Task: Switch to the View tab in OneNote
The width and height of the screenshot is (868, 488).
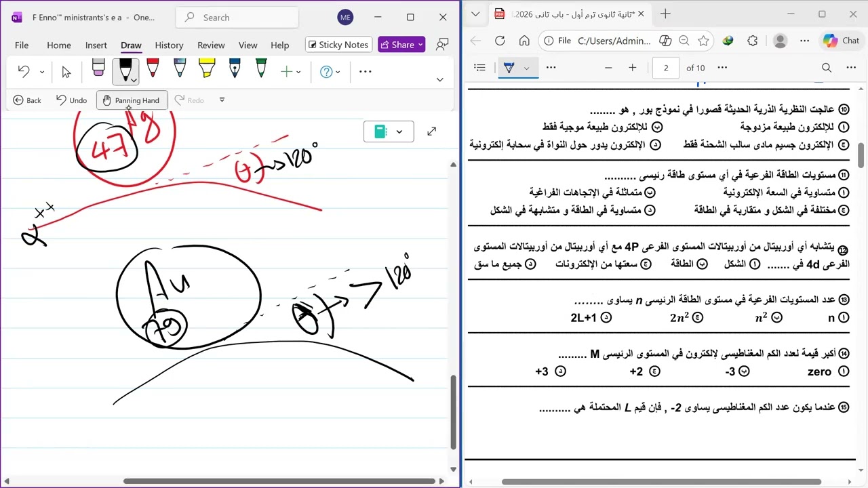Action: [248, 45]
